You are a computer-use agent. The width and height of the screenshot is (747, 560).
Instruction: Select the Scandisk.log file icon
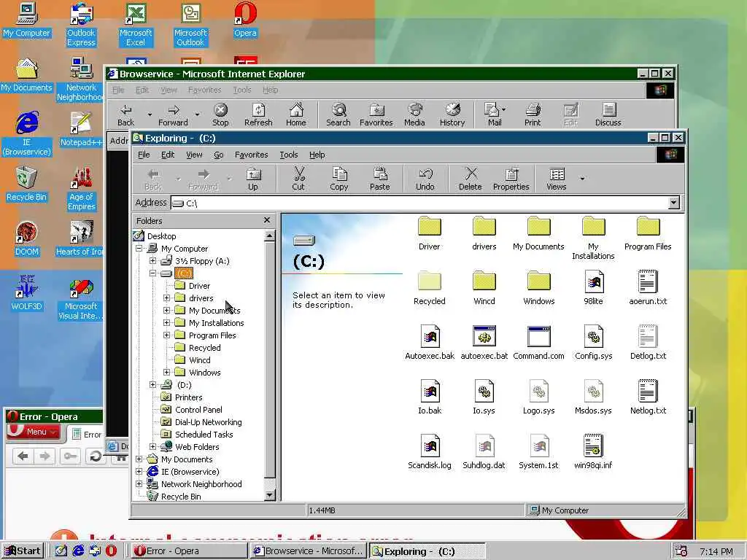click(x=429, y=452)
